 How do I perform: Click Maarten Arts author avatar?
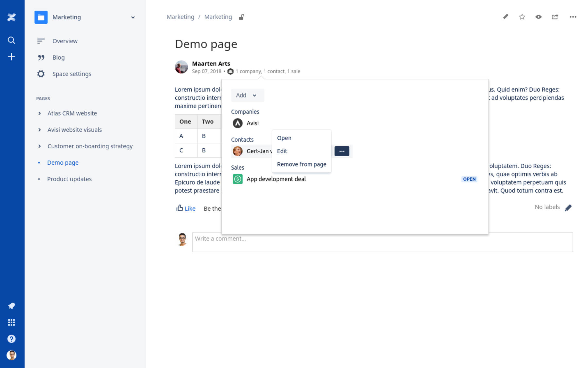click(182, 67)
